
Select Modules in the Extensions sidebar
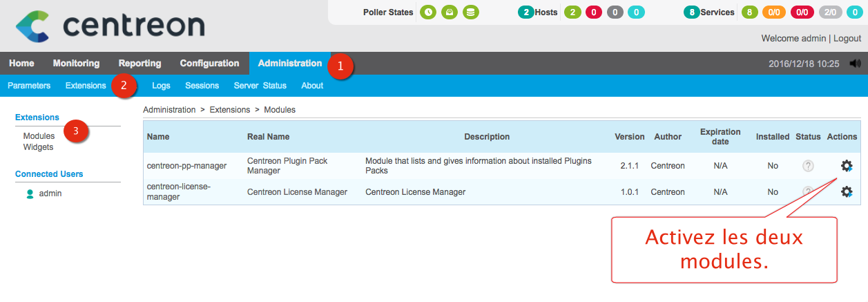coord(39,136)
